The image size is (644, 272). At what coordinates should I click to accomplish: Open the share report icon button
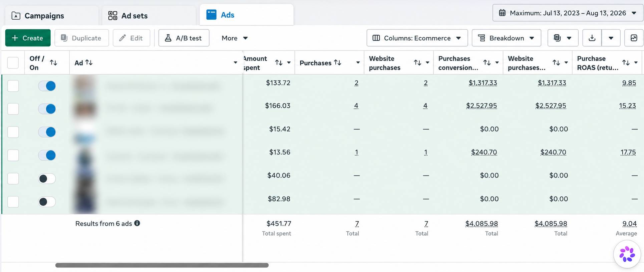click(634, 38)
